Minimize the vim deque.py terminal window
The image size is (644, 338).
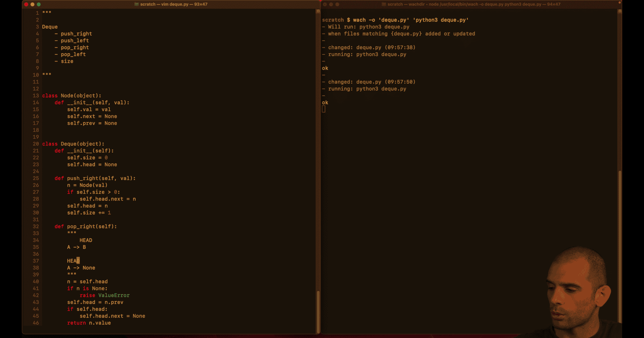[x=33, y=4]
